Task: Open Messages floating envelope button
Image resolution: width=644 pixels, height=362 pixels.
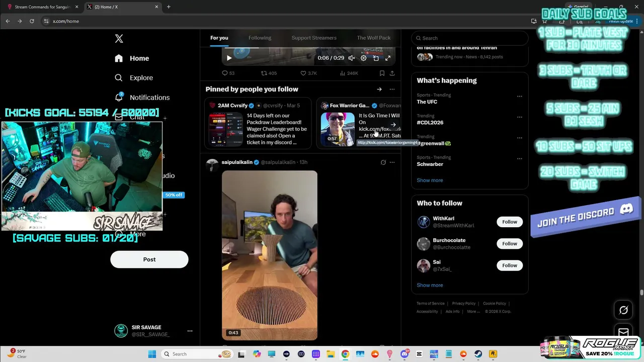Action: (623, 332)
